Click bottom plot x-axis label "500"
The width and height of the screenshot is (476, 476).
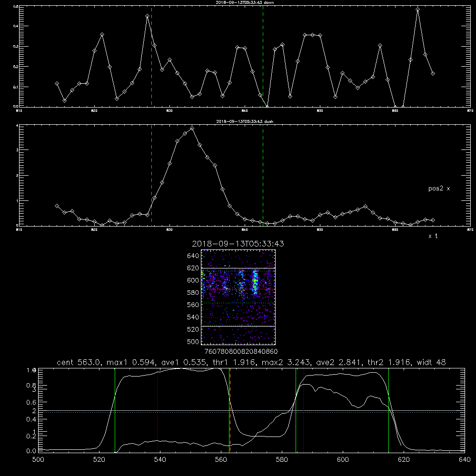click(38, 460)
